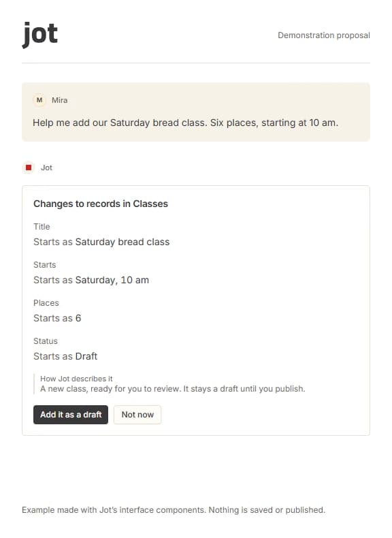Select the Saturday, 10 am start value
This screenshot has width=392, height=538.
(x=112, y=280)
